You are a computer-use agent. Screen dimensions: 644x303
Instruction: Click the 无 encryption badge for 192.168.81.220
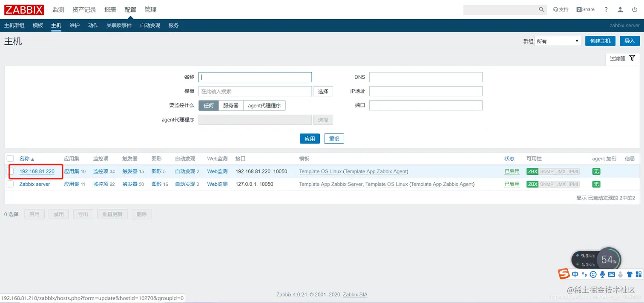pyautogui.click(x=596, y=171)
